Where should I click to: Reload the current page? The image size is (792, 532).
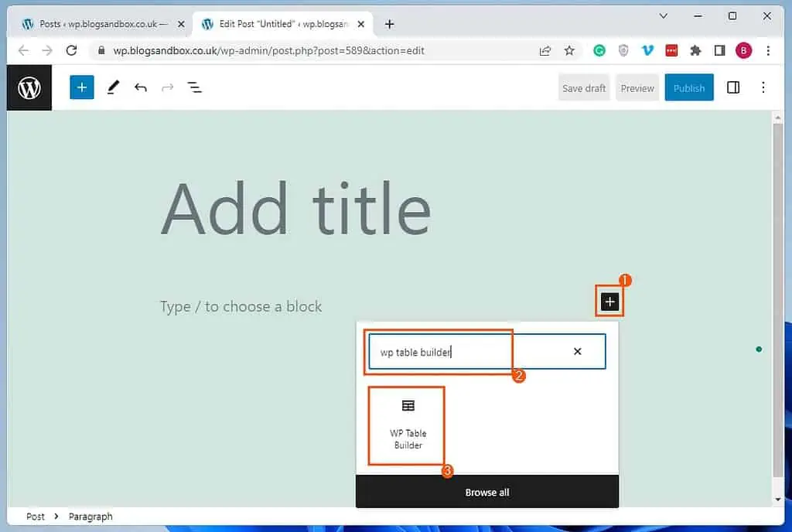pos(72,50)
